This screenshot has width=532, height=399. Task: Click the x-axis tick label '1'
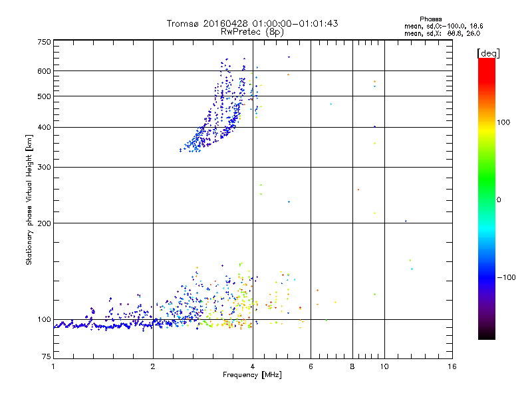[53, 366]
